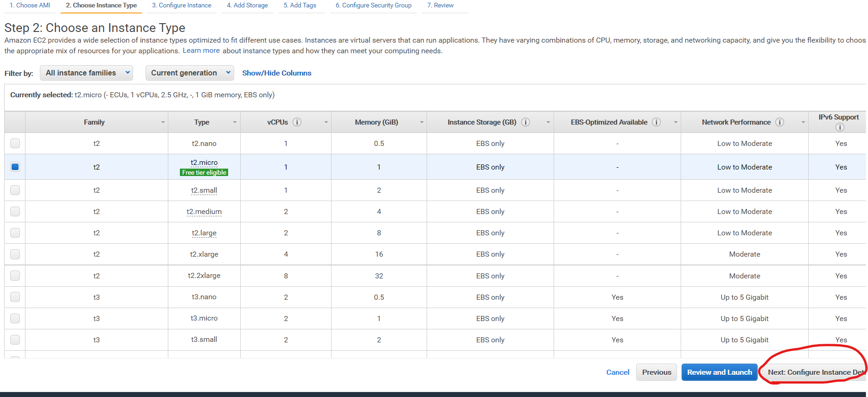Click the Previous button
868x397 pixels.
pos(657,372)
